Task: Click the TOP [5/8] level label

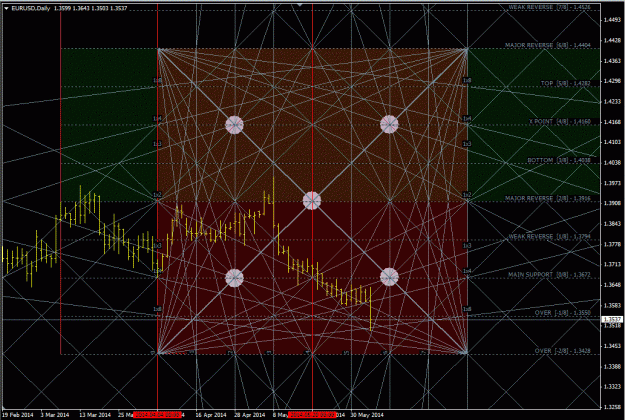Action: tap(566, 83)
